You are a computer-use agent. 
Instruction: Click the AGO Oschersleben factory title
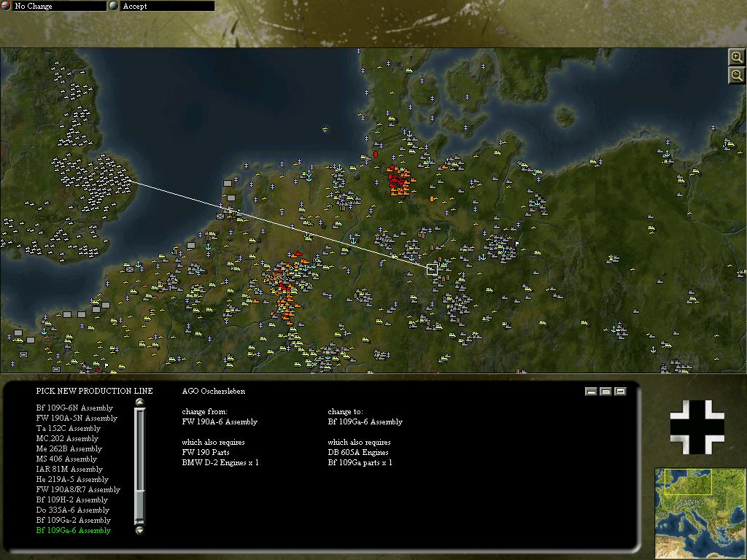(x=214, y=392)
